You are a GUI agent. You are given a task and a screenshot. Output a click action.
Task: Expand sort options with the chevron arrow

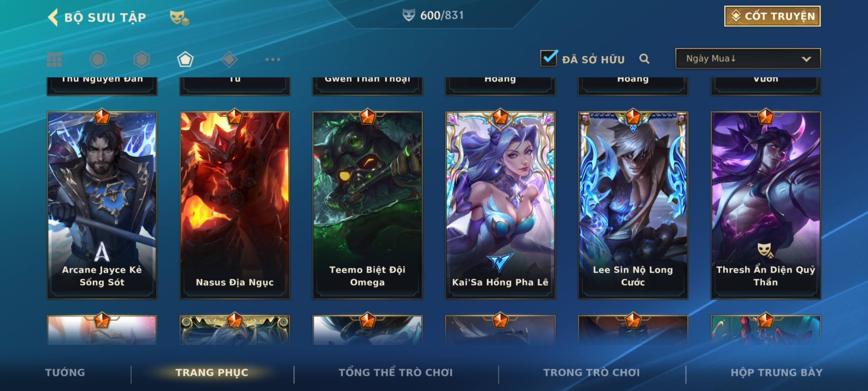pyautogui.click(x=806, y=59)
